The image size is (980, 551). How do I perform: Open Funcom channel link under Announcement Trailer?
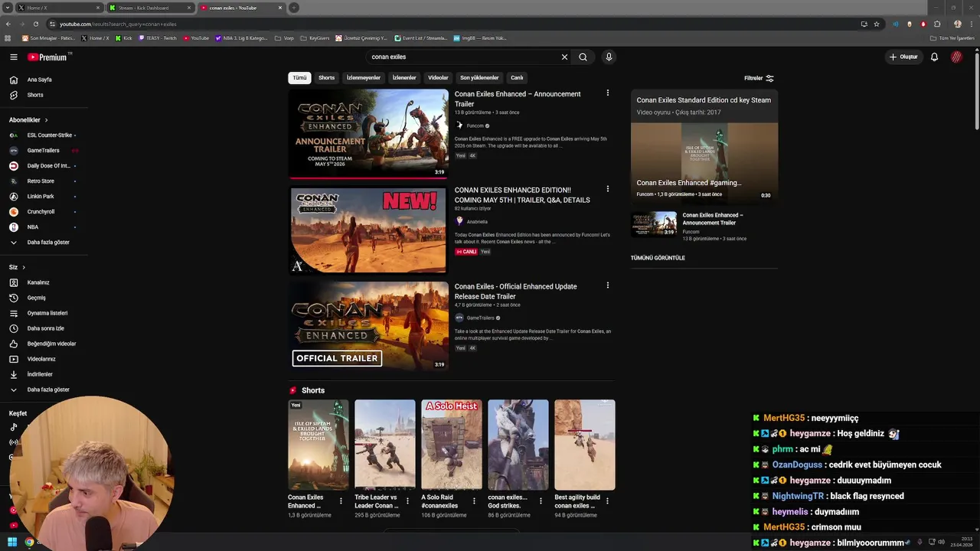475,126
